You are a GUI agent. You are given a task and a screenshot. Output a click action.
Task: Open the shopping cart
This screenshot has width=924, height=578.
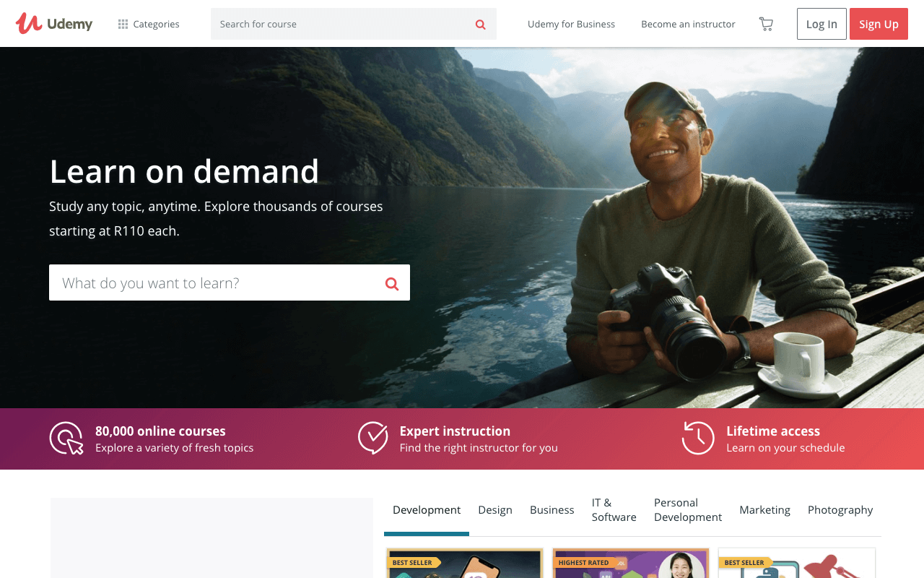click(766, 24)
